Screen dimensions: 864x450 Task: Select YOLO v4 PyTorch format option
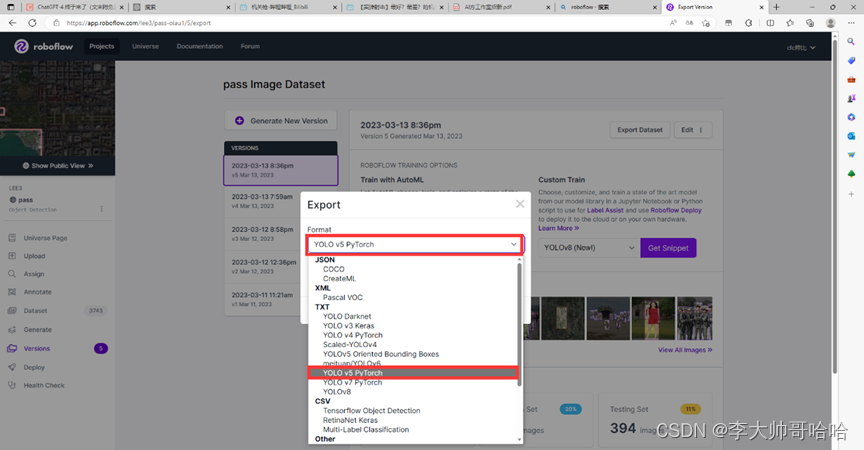point(352,335)
